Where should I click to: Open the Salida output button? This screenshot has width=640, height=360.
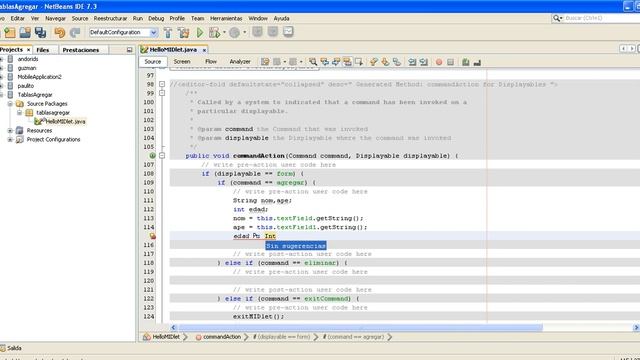11,348
